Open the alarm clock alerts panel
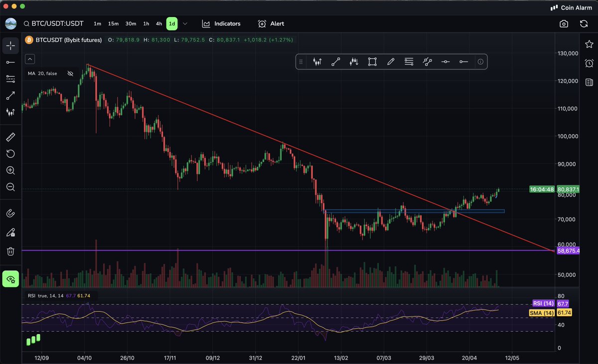This screenshot has width=598, height=364. pos(589,63)
